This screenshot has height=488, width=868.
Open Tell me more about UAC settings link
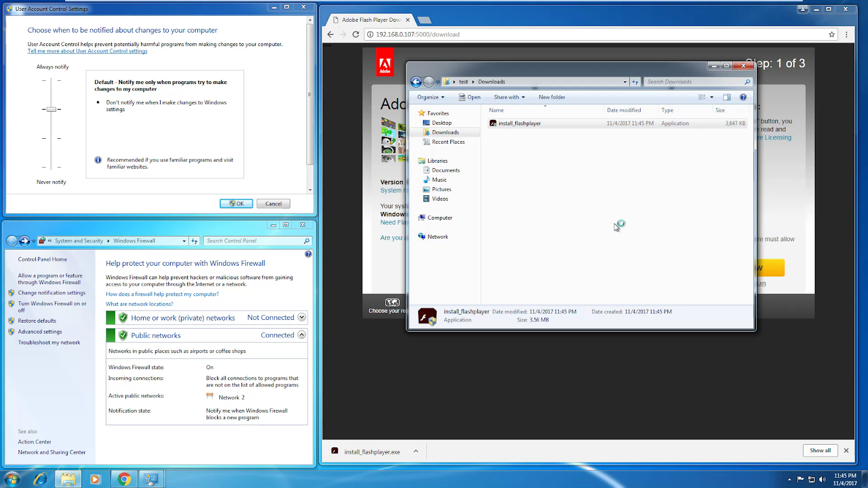coord(87,51)
